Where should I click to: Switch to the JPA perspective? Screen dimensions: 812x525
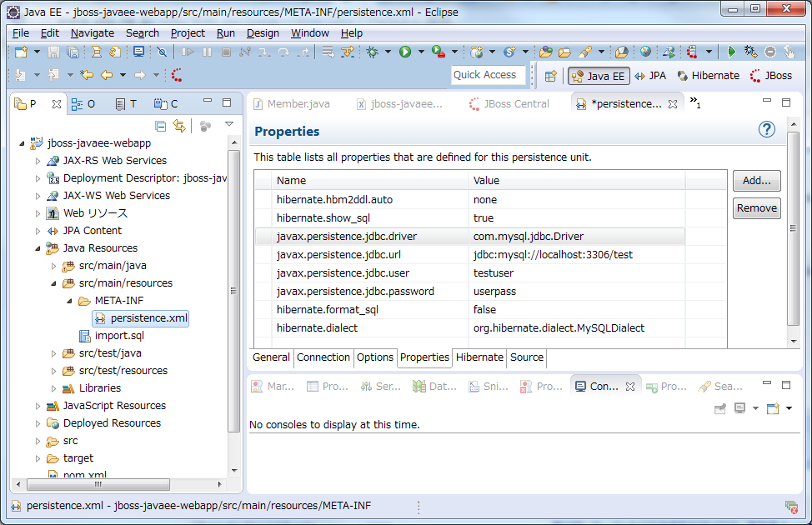[650, 76]
